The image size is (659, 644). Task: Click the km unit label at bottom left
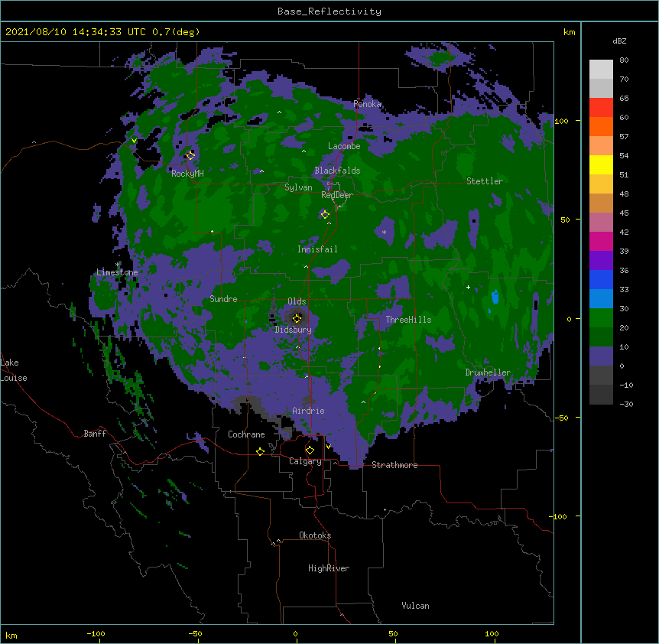pyautogui.click(x=11, y=636)
